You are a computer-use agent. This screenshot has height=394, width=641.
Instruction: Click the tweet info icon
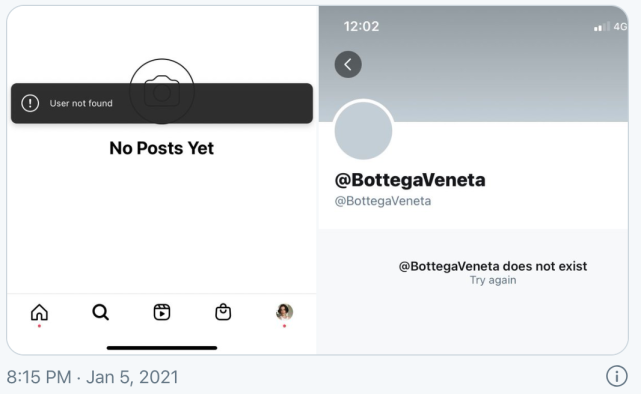pyautogui.click(x=616, y=376)
